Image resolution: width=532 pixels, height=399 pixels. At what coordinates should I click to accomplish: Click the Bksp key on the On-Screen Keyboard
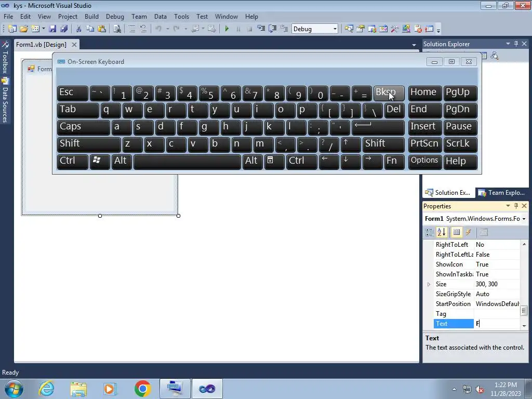[x=389, y=93]
